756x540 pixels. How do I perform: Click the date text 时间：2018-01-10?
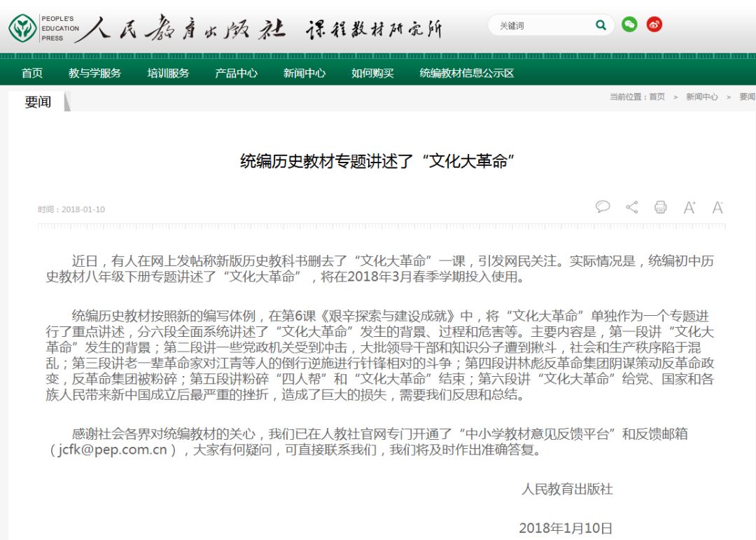(x=71, y=209)
